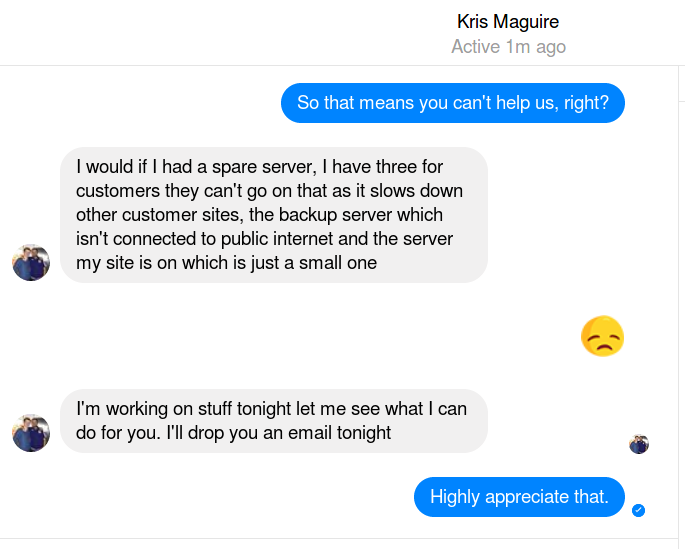Select the 'Highly appreciate that.' sent bubble

519,497
